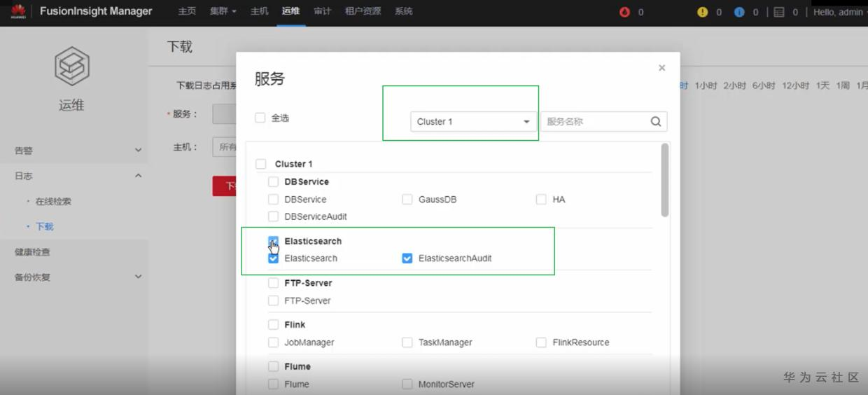The height and width of the screenshot is (395, 868).
Task: Click the yellow warning alarm icon
Action: (x=703, y=12)
